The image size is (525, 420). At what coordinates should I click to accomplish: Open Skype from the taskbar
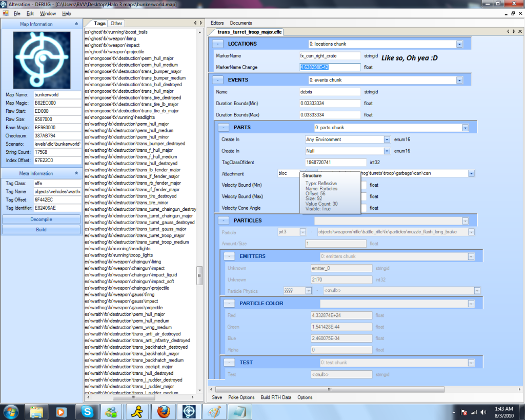(x=87, y=412)
